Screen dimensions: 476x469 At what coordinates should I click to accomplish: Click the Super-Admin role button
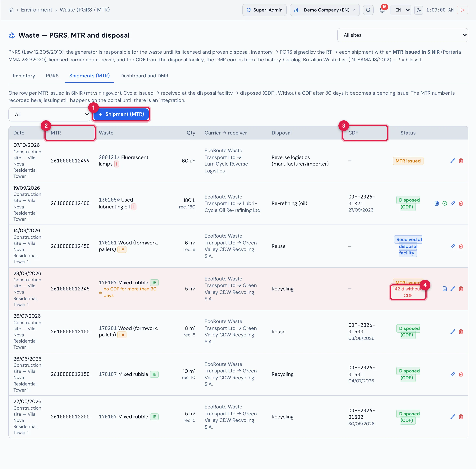click(x=264, y=10)
